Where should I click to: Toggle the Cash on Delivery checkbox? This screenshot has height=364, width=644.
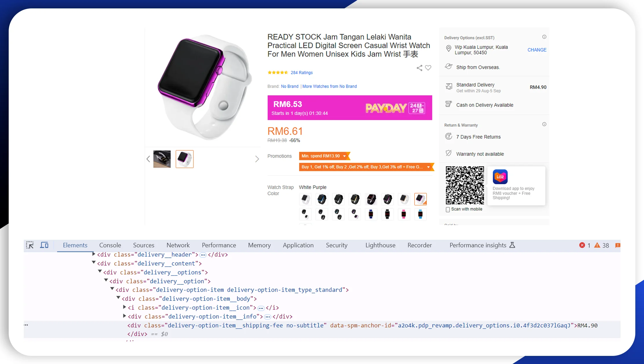tap(448, 105)
